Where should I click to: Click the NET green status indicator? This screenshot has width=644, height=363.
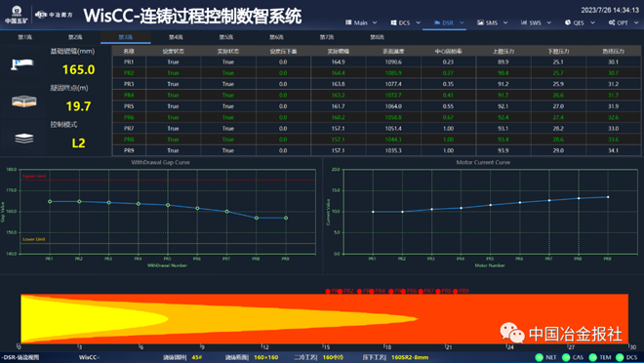[540, 357]
